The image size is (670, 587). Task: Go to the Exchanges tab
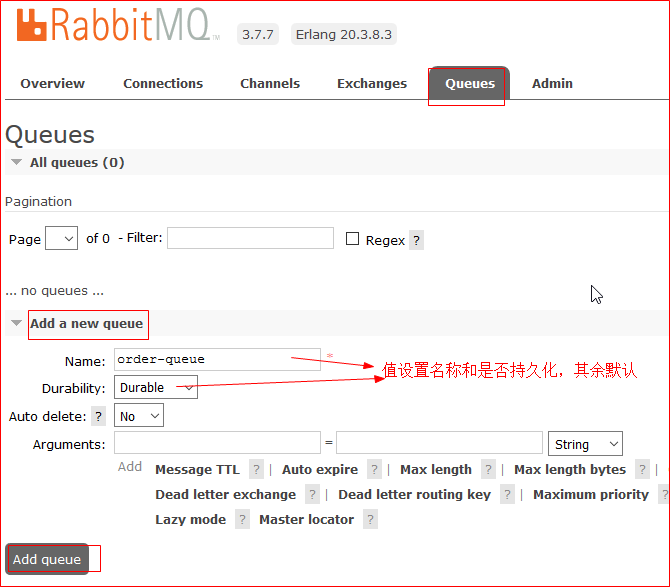click(x=372, y=83)
